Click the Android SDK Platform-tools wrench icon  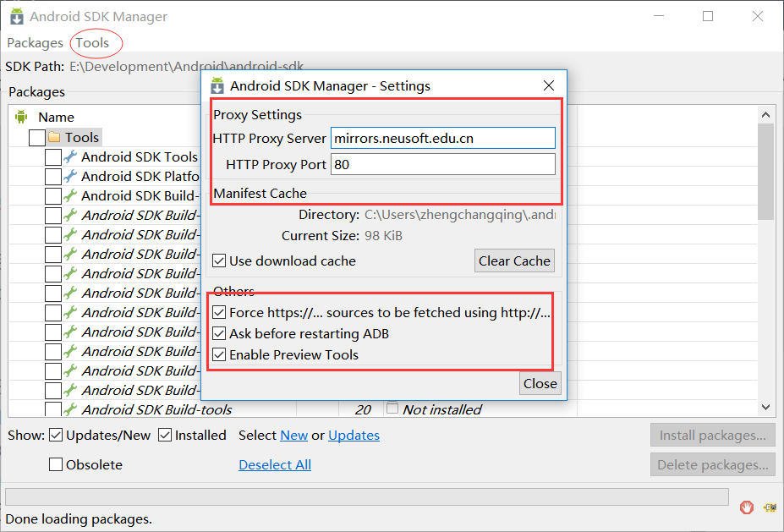[70, 176]
